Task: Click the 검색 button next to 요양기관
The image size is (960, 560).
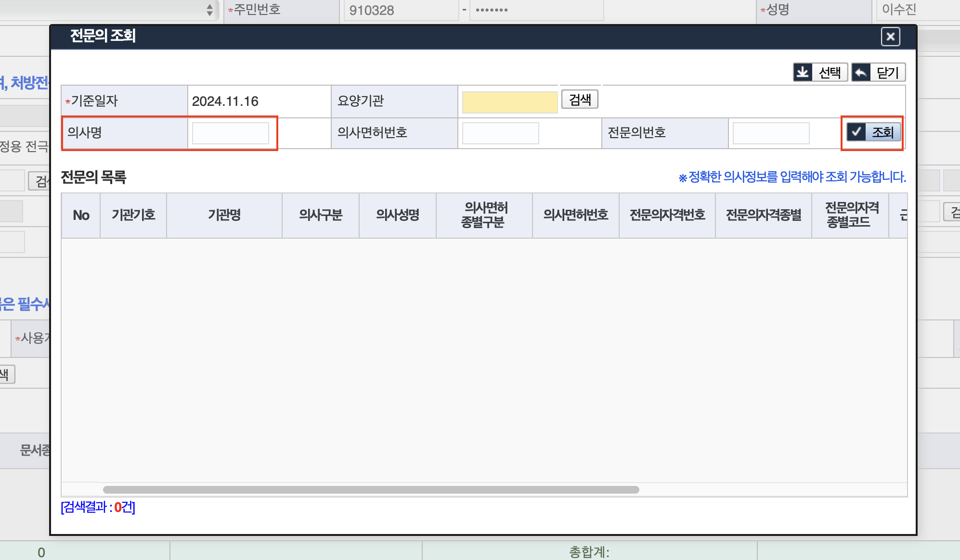Action: (x=580, y=100)
